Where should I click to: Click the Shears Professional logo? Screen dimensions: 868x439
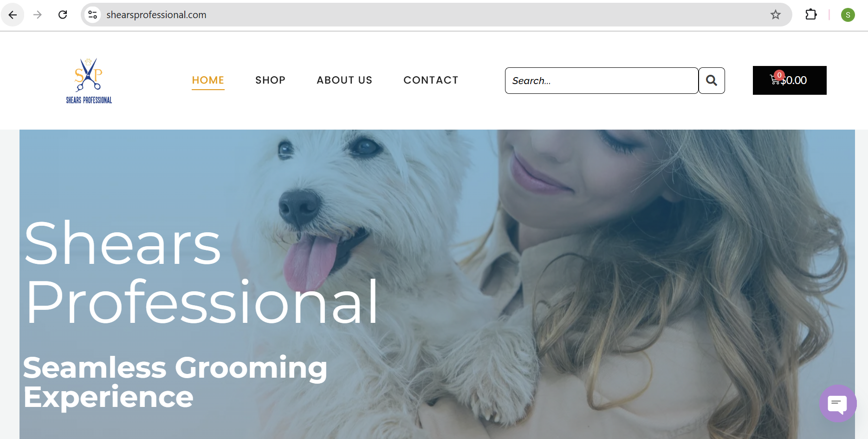click(89, 80)
